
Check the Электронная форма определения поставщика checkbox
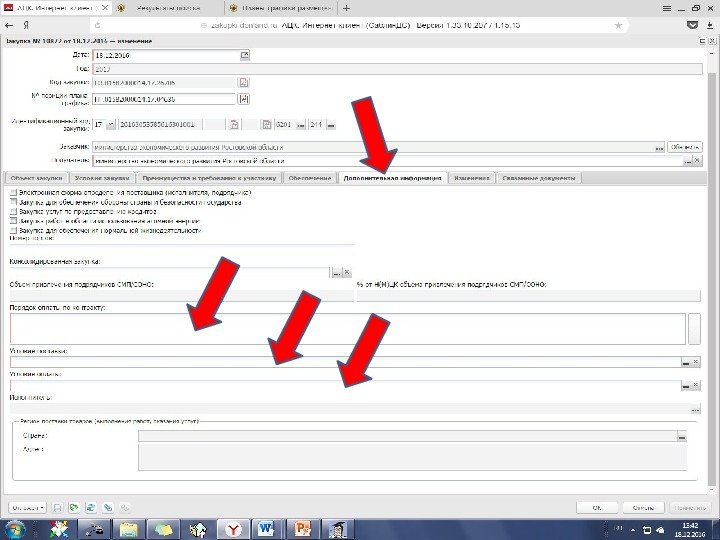13,192
